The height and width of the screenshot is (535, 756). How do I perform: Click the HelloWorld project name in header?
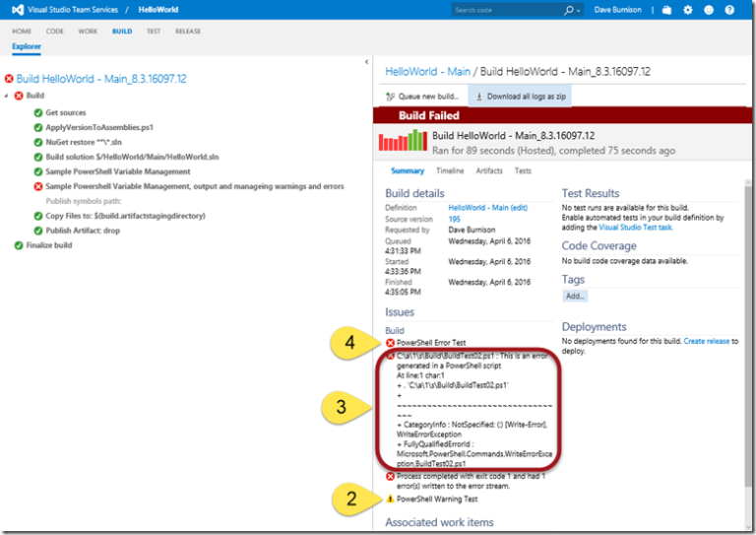point(158,10)
